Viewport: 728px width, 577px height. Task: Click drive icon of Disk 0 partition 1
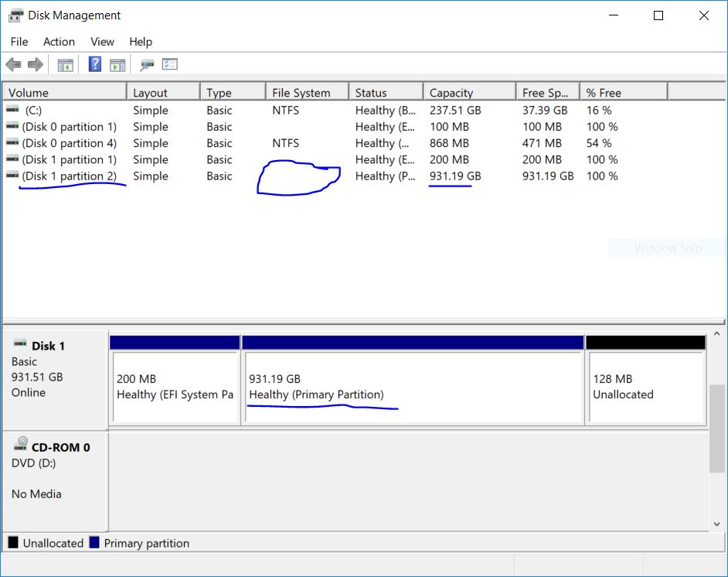click(x=13, y=126)
